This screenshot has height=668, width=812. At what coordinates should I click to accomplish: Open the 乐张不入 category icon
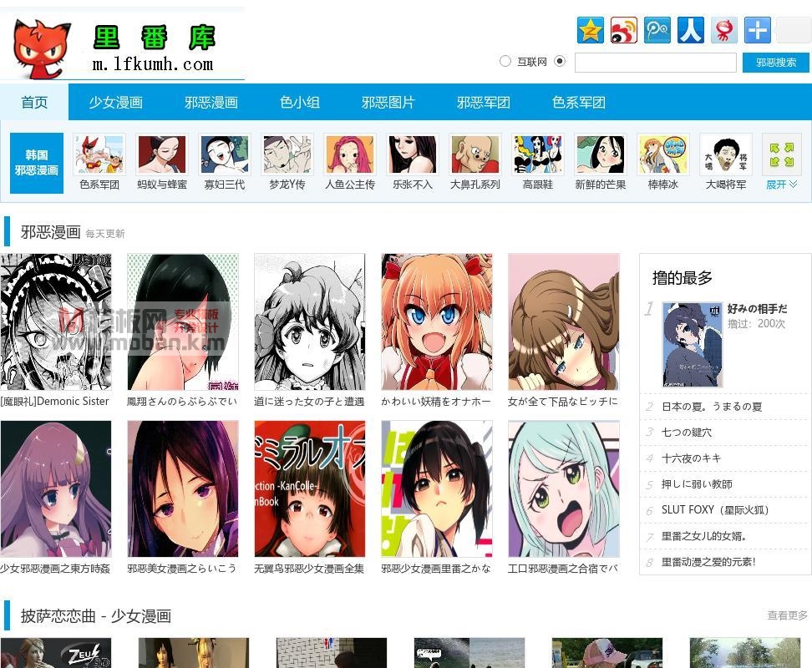[412, 154]
